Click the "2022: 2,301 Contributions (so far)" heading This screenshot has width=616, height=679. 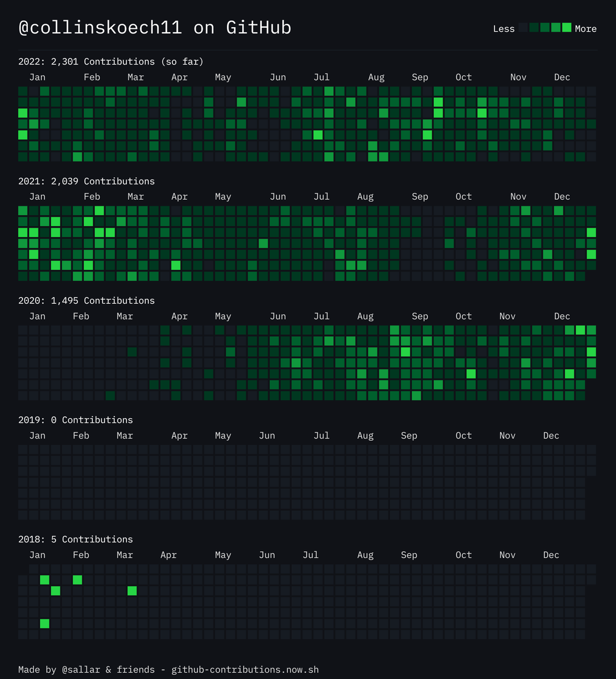tap(111, 62)
